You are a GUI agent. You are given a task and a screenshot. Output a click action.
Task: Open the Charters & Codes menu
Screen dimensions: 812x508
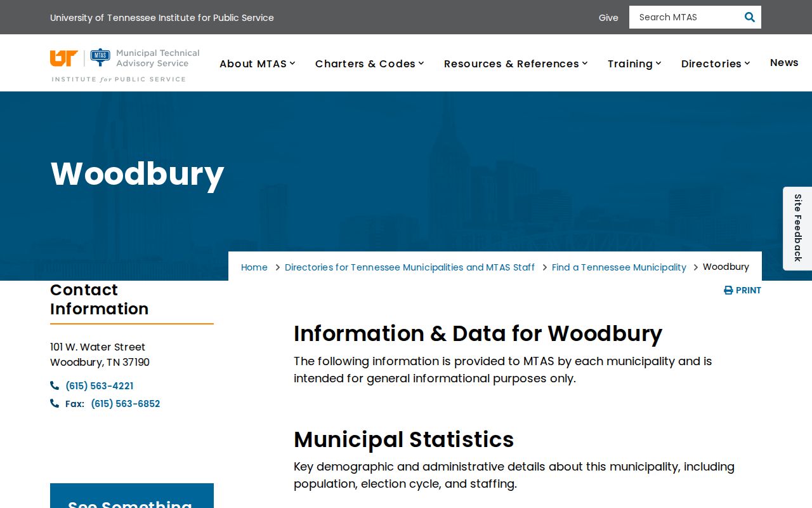click(365, 63)
